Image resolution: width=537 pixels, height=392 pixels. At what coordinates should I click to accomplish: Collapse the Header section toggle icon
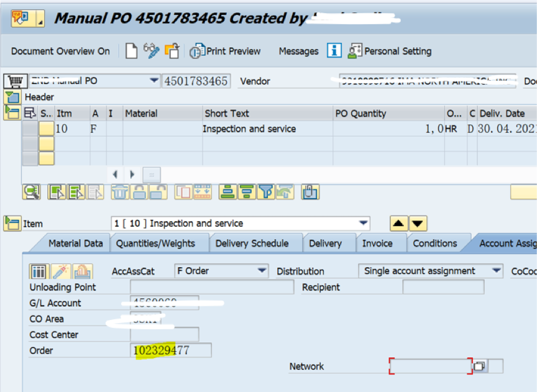(12, 98)
